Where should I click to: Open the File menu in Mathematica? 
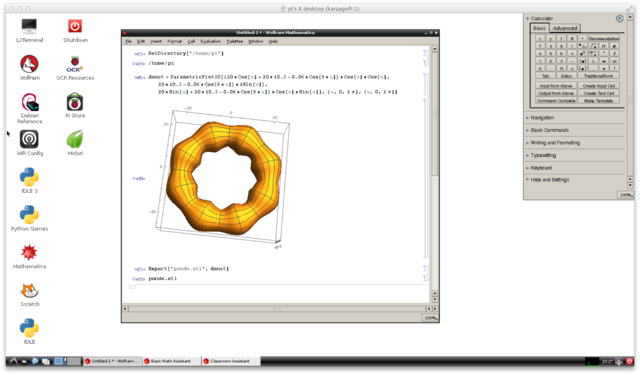click(129, 41)
